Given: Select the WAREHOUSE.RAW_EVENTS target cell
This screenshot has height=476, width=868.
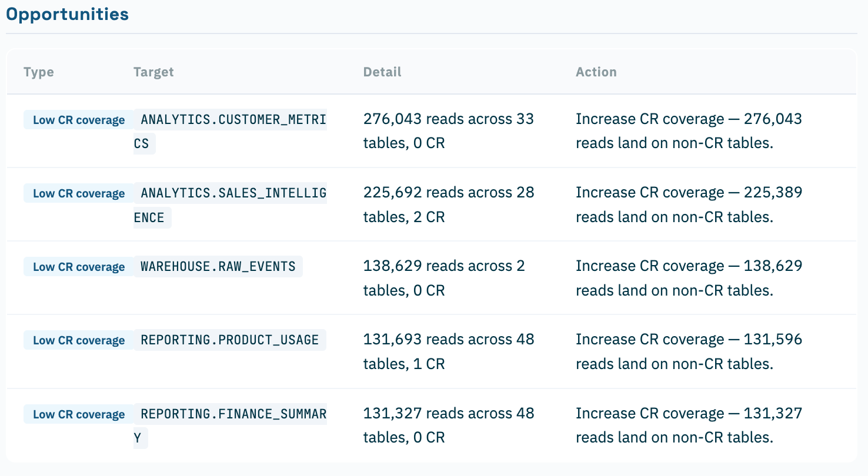Looking at the screenshot, I should [218, 267].
